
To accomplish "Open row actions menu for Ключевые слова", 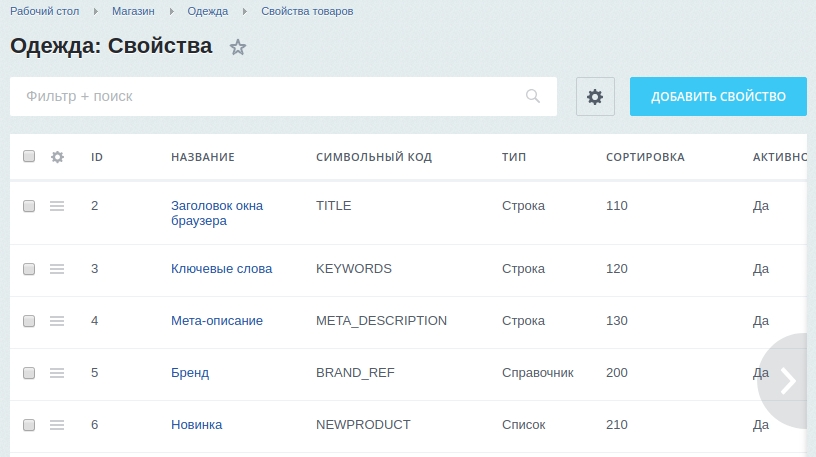I will 57,269.
